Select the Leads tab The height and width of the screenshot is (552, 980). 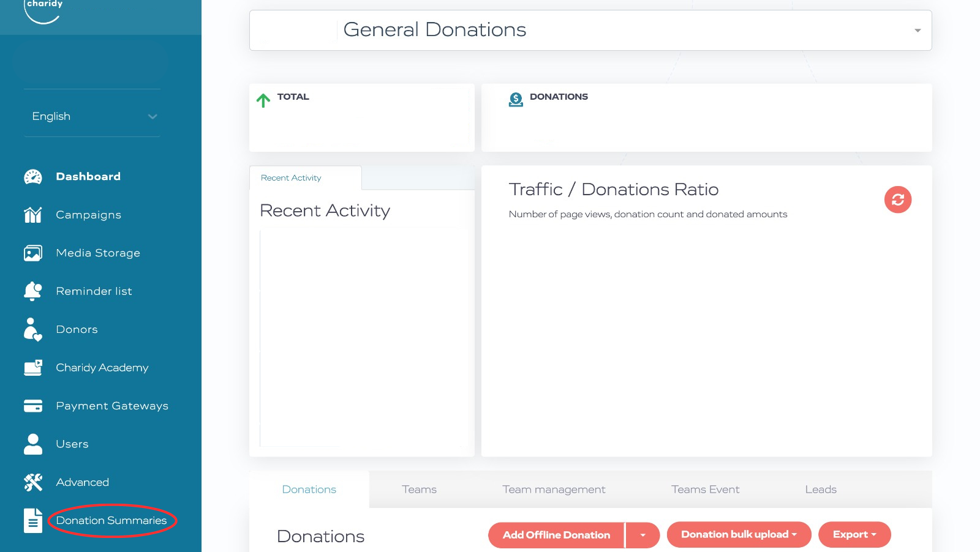(820, 490)
